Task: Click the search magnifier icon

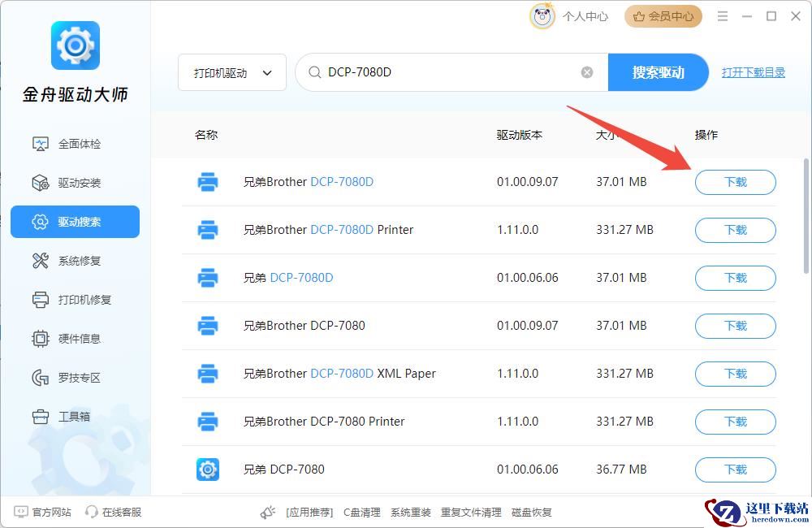Action: 314,72
